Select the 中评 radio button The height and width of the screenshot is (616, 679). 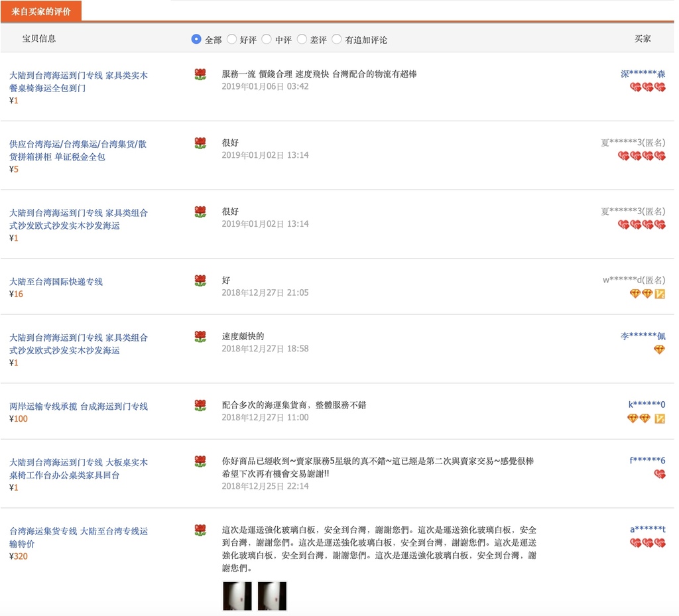click(267, 39)
